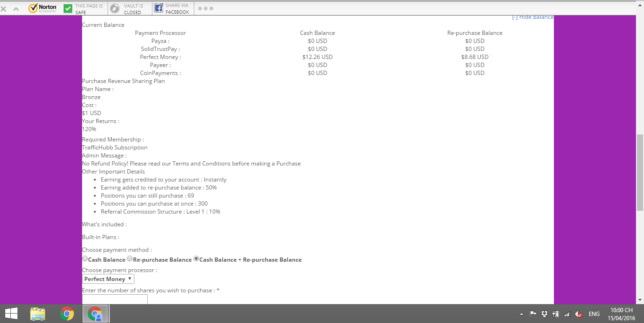The width and height of the screenshot is (644, 323).
Task: Click the 'Perfect Money :' row label
Action: point(160,57)
